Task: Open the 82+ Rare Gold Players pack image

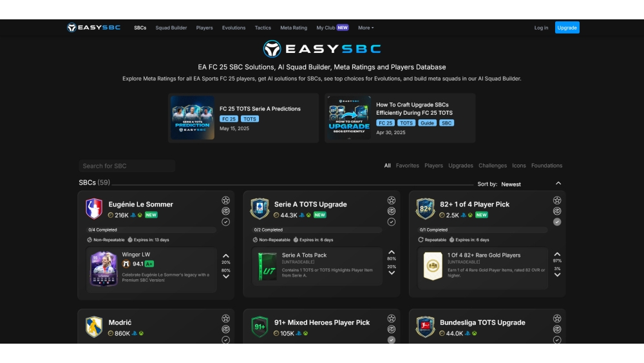Action: 433,266
